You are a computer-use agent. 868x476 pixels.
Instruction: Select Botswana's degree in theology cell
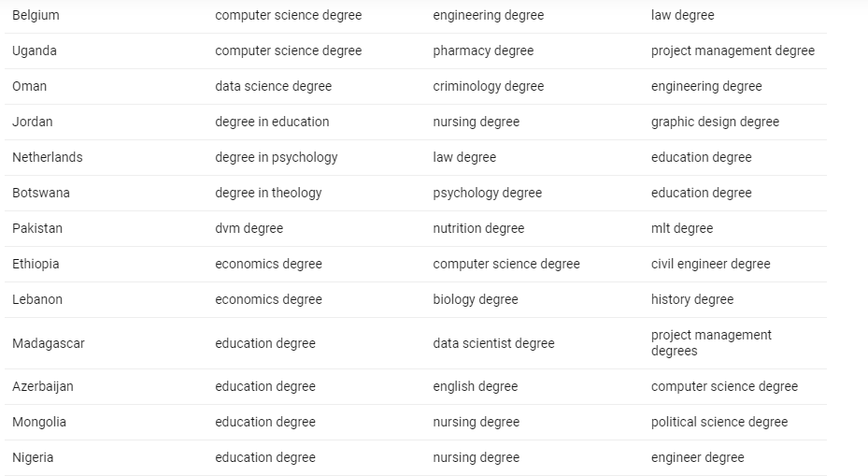[268, 193]
